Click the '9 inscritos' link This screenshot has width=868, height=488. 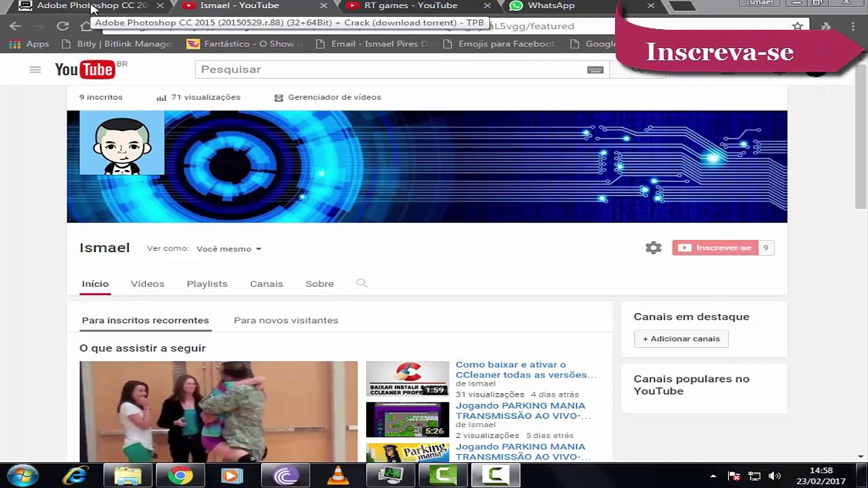click(x=100, y=98)
